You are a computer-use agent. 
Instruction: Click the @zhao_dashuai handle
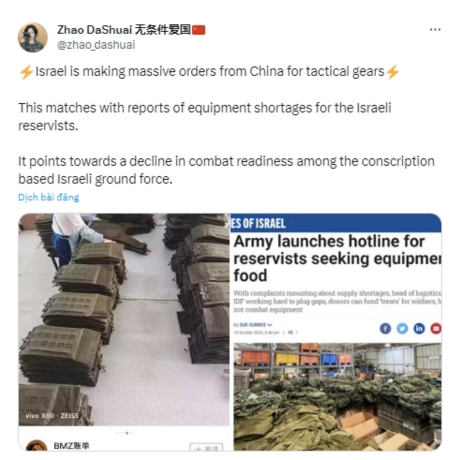[x=96, y=45]
